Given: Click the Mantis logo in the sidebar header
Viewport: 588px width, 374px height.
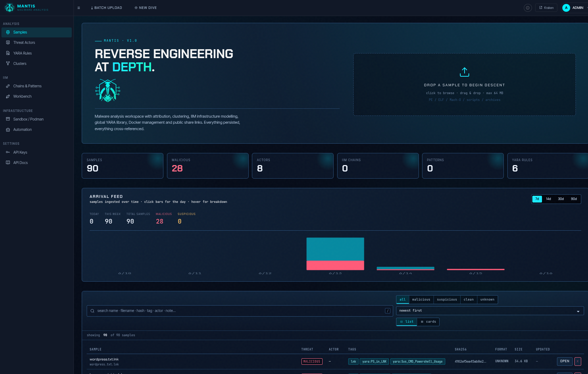Looking at the screenshot, I should (10, 7).
